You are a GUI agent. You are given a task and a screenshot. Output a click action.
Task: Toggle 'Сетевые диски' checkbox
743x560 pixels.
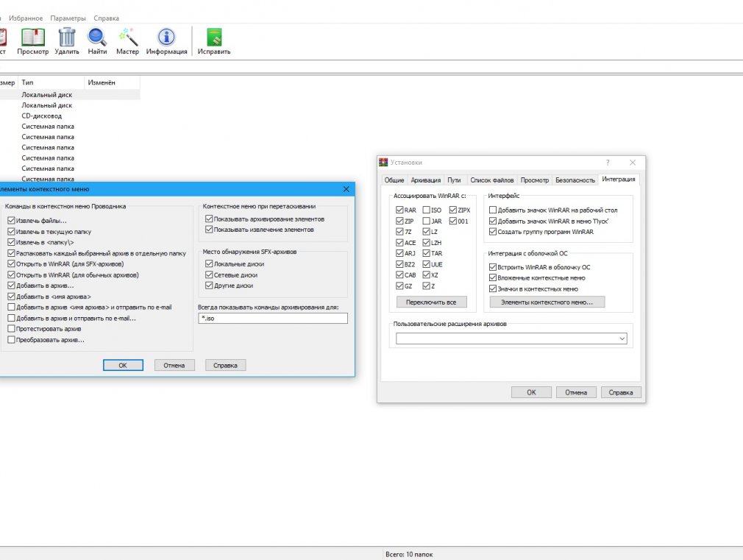[209, 274]
